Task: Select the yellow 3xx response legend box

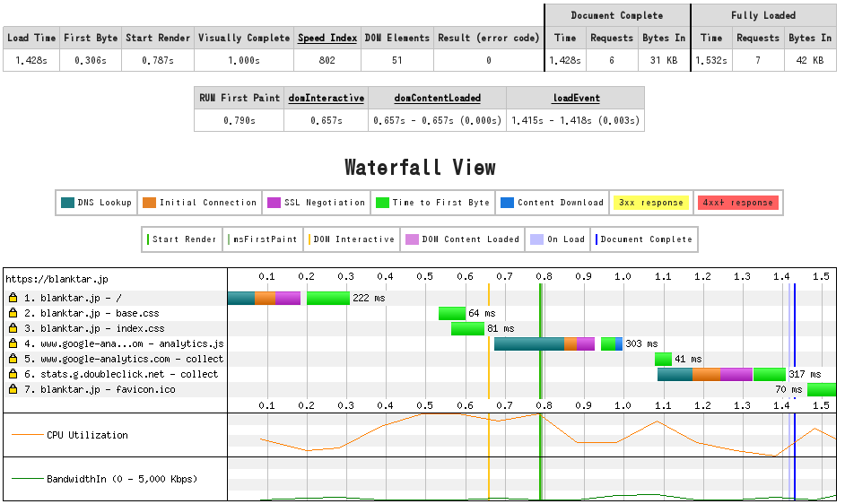Action: pyautogui.click(x=650, y=203)
